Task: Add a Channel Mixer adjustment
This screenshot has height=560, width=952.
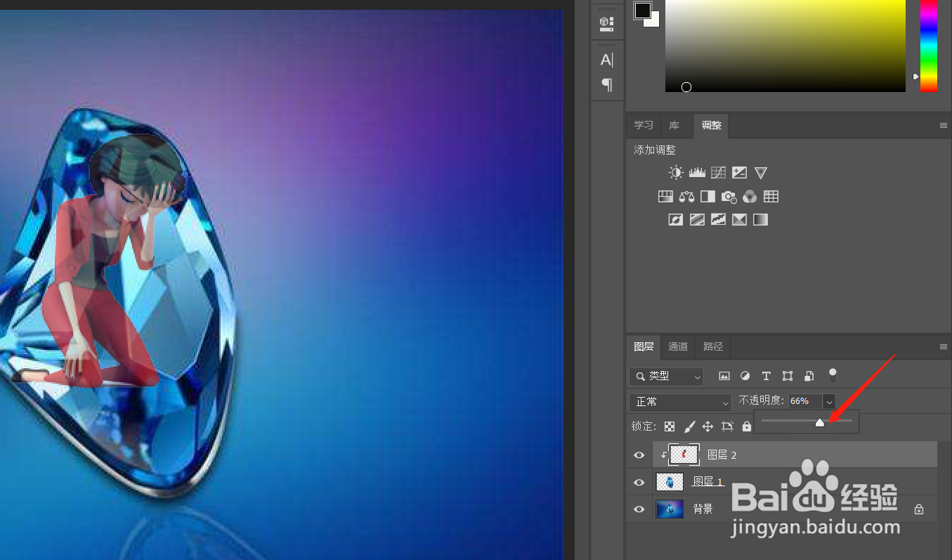Action: [x=750, y=196]
